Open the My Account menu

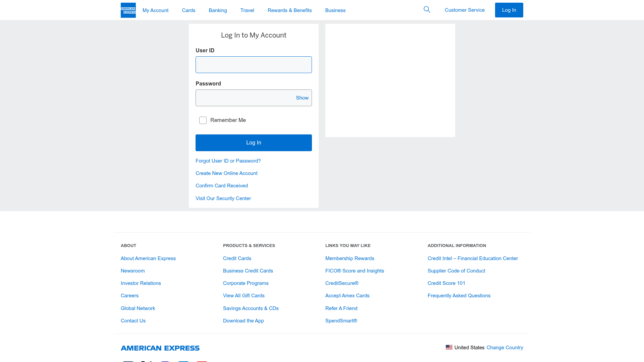coord(155,10)
